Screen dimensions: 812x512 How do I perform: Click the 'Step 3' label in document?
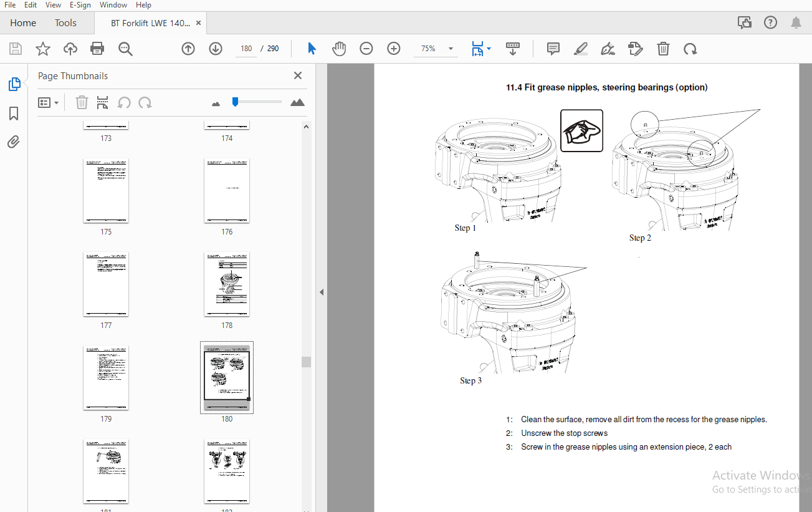coord(470,381)
